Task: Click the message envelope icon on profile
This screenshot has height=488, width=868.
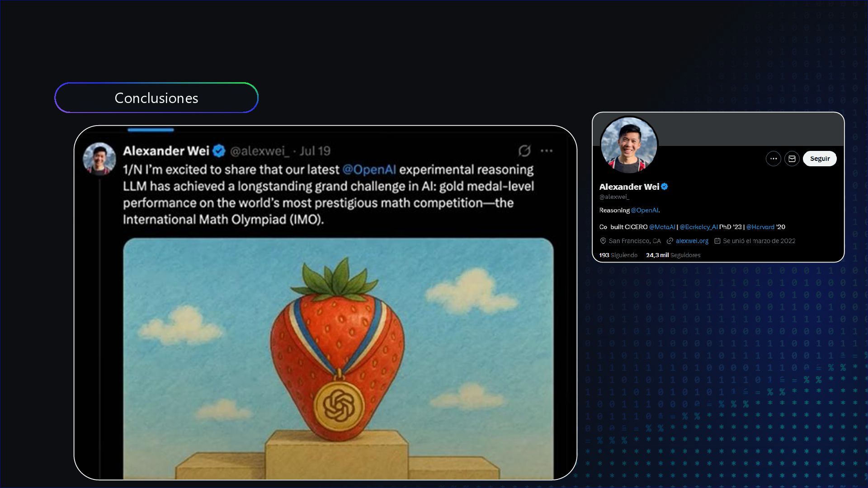Action: point(792,159)
